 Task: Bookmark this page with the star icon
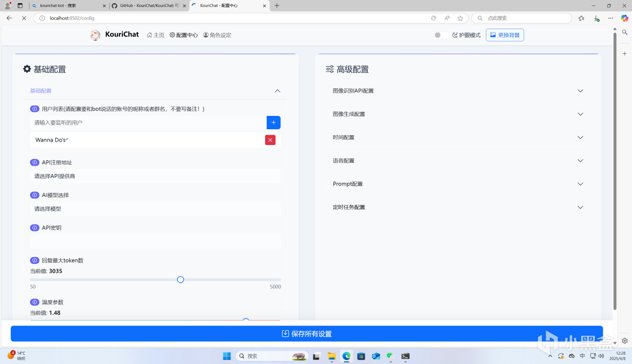[x=460, y=18]
